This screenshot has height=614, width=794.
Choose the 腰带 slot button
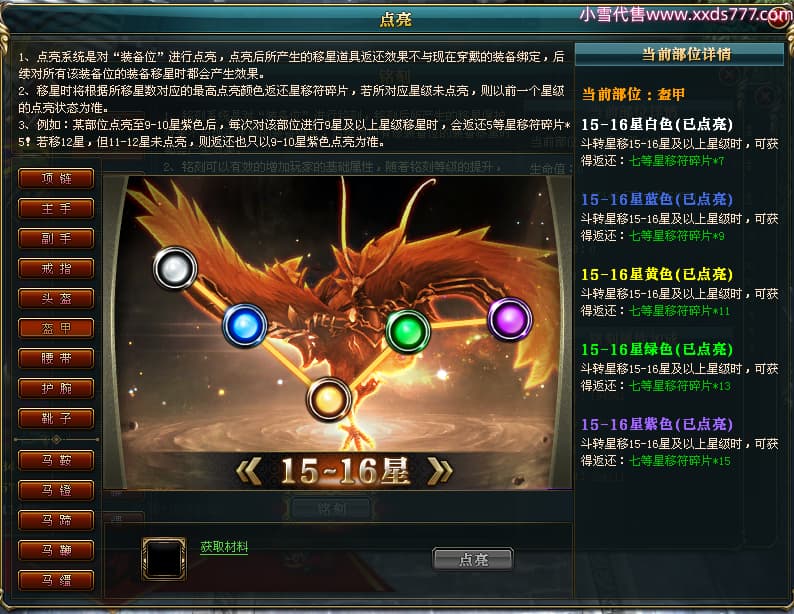coord(56,358)
